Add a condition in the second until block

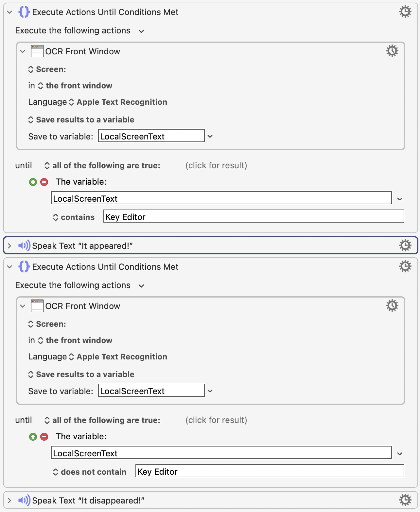pyautogui.click(x=33, y=437)
